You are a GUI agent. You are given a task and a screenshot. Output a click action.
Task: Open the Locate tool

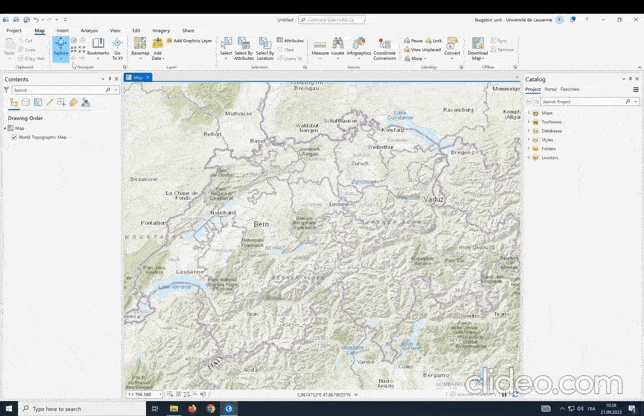pos(338,46)
